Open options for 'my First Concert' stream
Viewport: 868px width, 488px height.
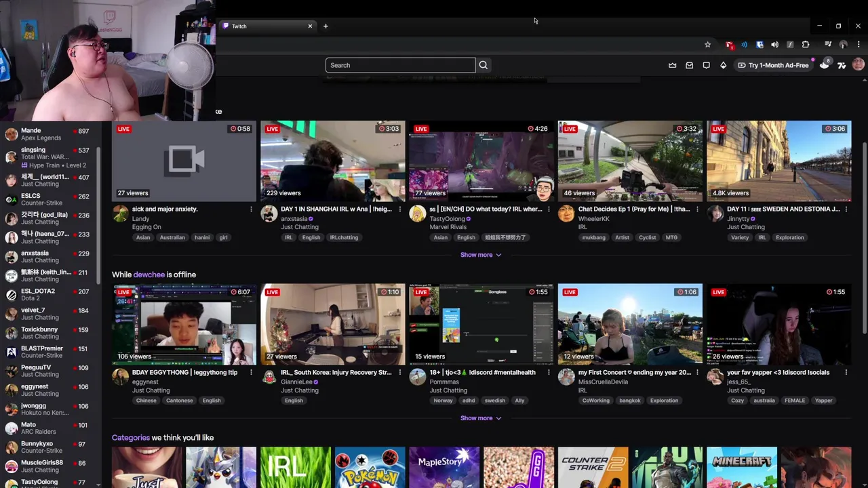click(697, 372)
